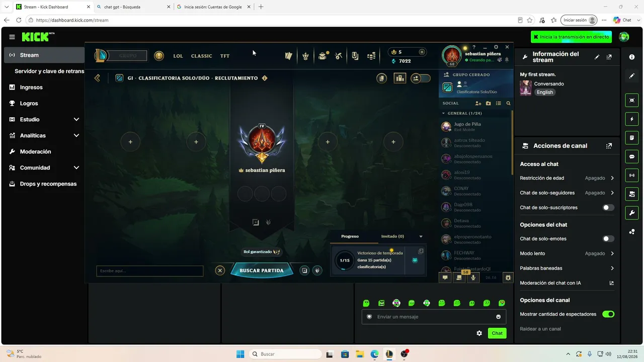Click the Escribe aquí lobby chat field
This screenshot has height=362, width=644.
tap(150, 271)
